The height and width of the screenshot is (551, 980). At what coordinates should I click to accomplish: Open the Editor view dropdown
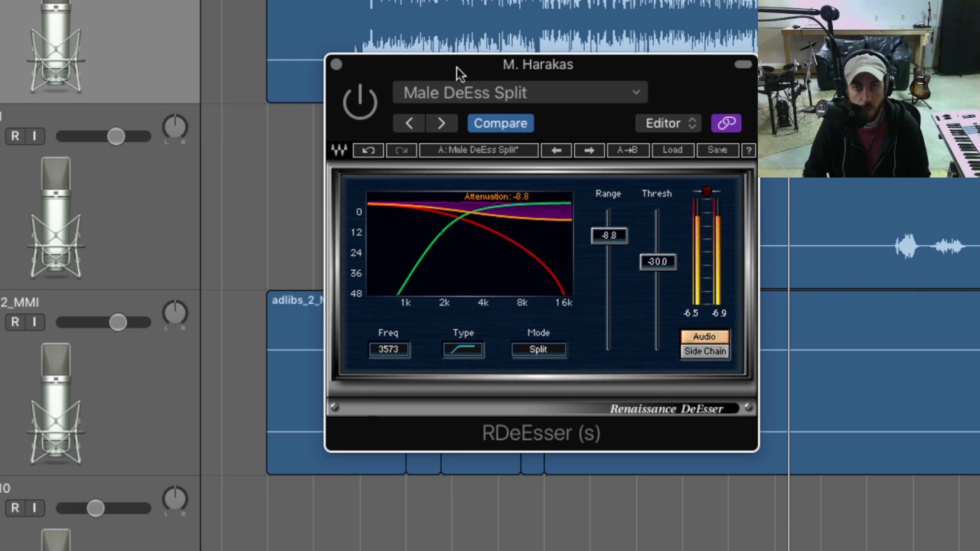(x=670, y=123)
